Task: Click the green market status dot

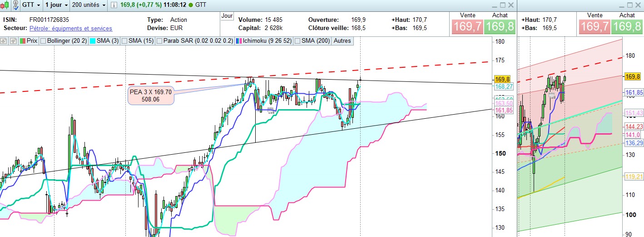Action: click(x=190, y=5)
